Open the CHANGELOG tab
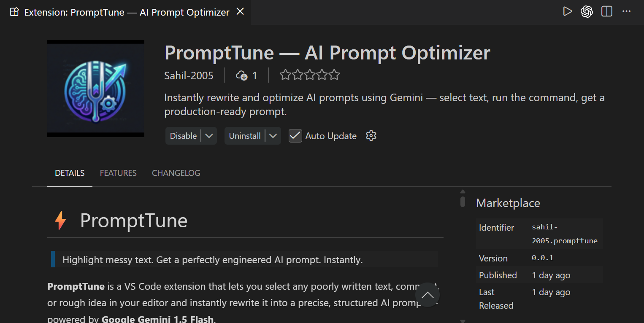The width and height of the screenshot is (644, 323). coord(176,172)
